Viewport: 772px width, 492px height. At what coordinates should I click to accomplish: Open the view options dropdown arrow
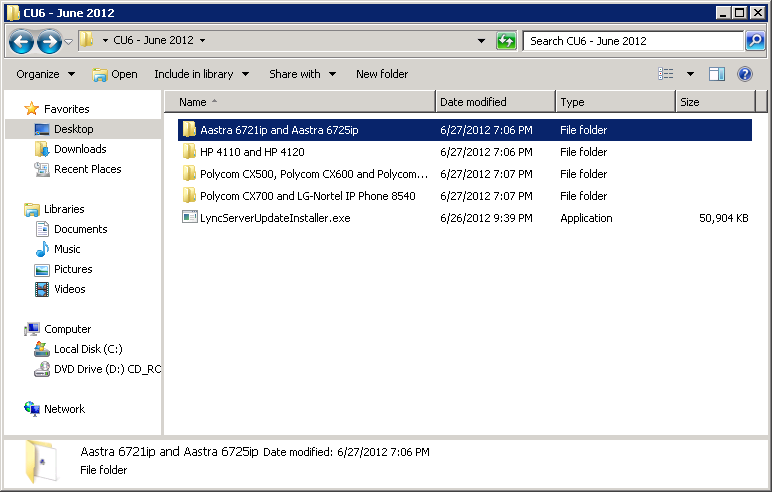690,74
